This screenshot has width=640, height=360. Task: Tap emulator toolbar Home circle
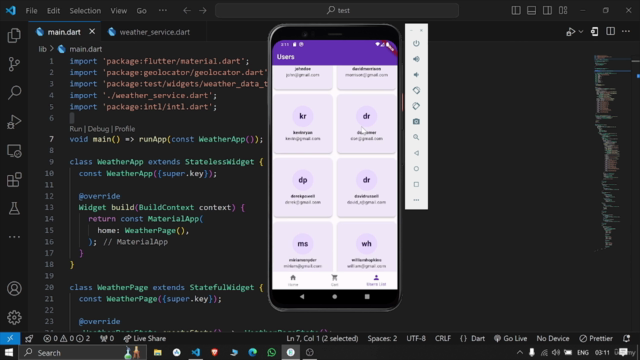416,169
